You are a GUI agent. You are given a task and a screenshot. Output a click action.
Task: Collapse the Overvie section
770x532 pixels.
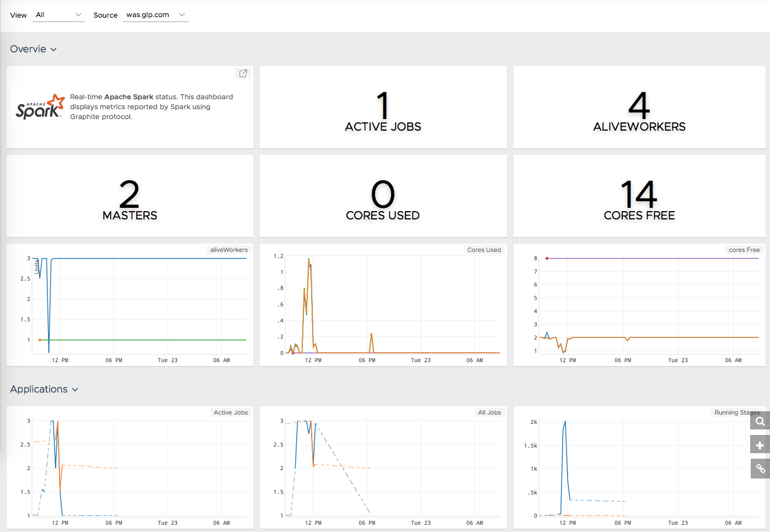click(33, 49)
